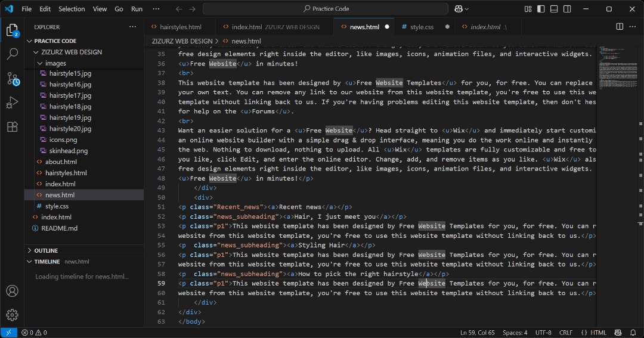
Task: Open Explorer views and more actions ellipsis
Action: click(132, 27)
